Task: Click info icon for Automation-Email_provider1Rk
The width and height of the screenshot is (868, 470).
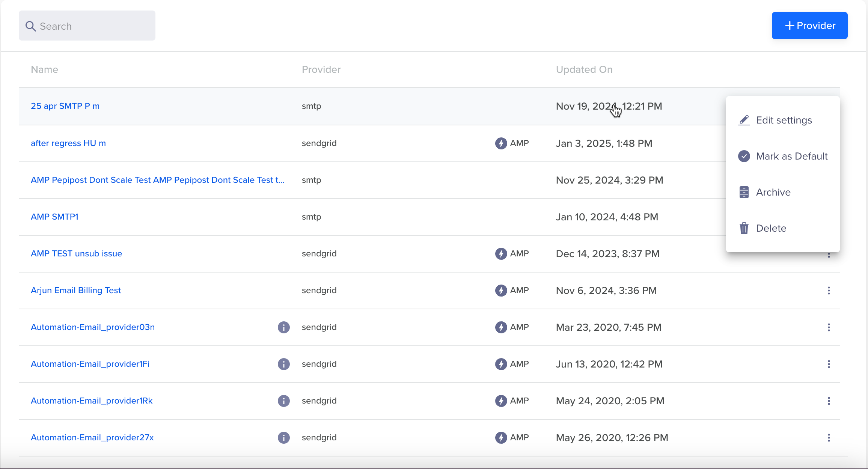Action: coord(284,401)
